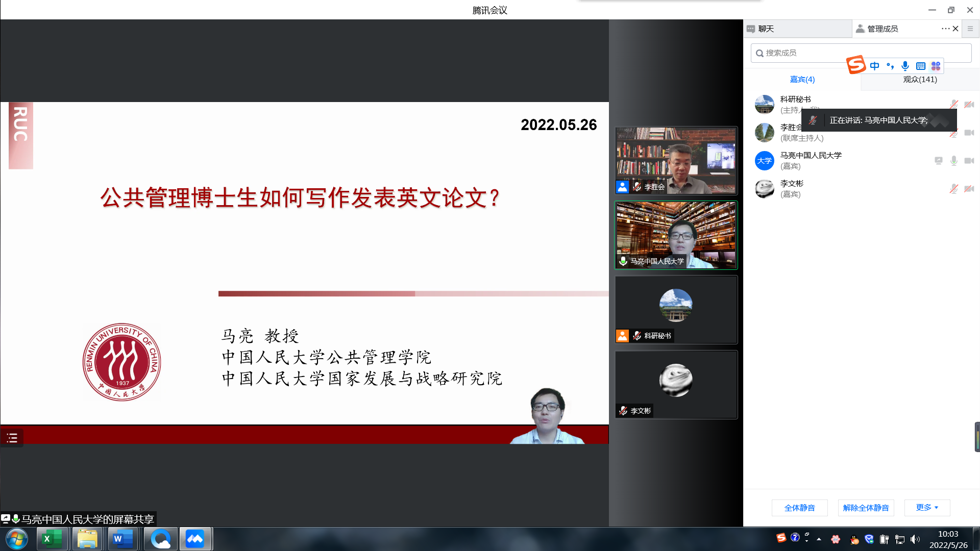The width and height of the screenshot is (980, 551).
Task: Click 李文彬 avatar in member list
Action: [x=764, y=189]
